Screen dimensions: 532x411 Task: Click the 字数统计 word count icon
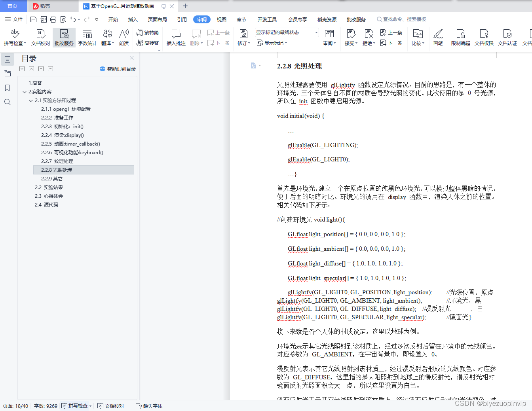tap(87, 37)
